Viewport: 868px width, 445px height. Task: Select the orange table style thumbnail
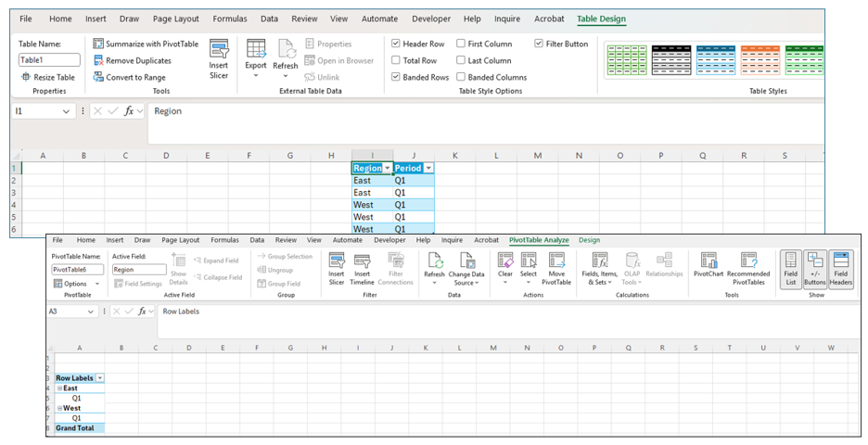pos(760,60)
